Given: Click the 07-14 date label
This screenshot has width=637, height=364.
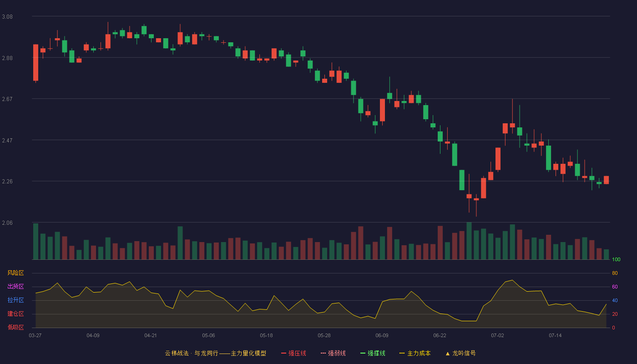Looking at the screenshot, I should pos(555,335).
